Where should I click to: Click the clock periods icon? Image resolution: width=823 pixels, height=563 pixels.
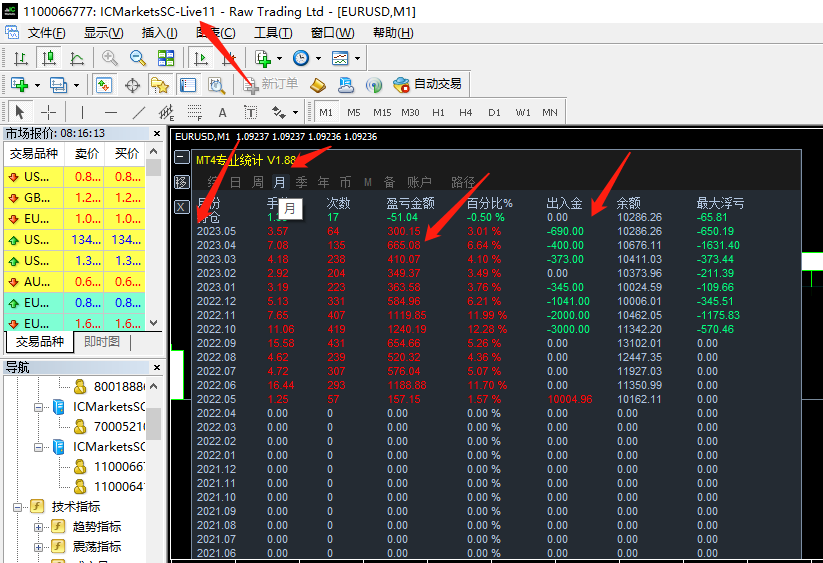pos(301,58)
